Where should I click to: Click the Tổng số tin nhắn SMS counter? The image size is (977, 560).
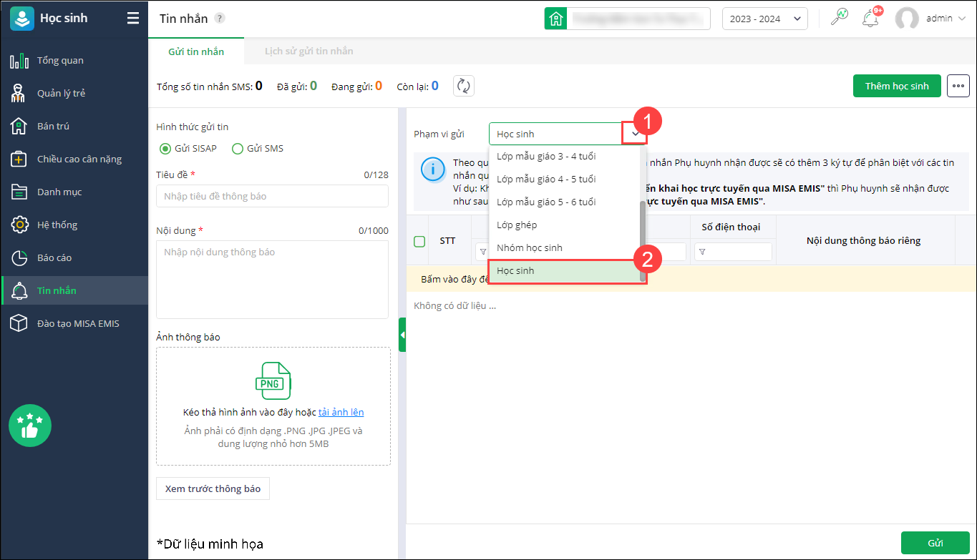click(210, 87)
